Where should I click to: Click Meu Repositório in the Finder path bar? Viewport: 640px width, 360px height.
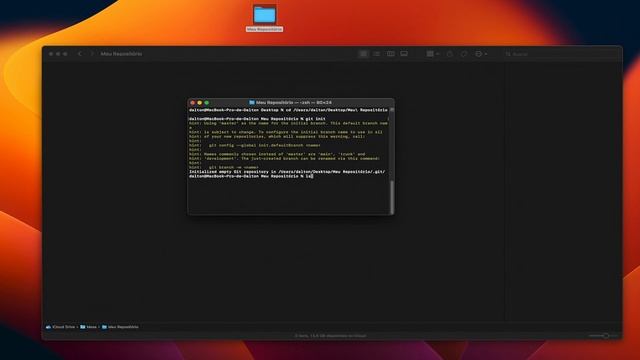pos(120,327)
